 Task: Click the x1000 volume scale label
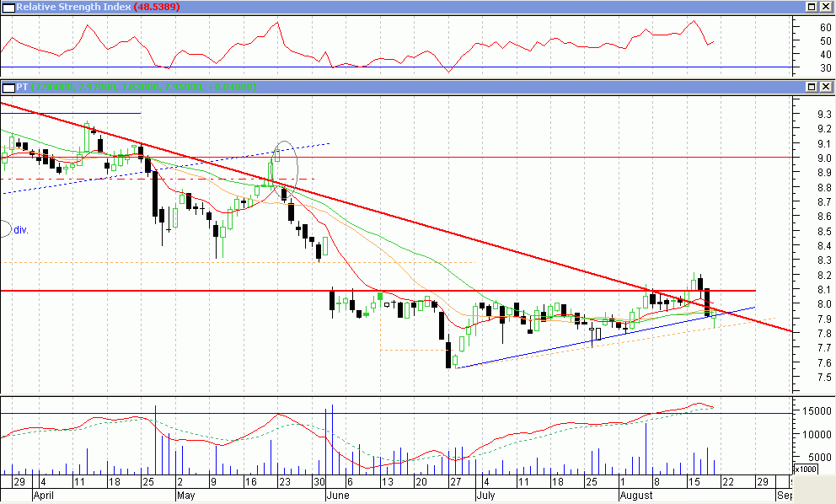tap(806, 469)
